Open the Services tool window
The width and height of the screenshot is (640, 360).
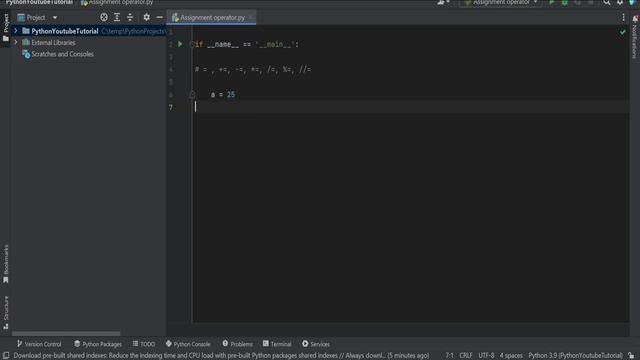(316, 344)
